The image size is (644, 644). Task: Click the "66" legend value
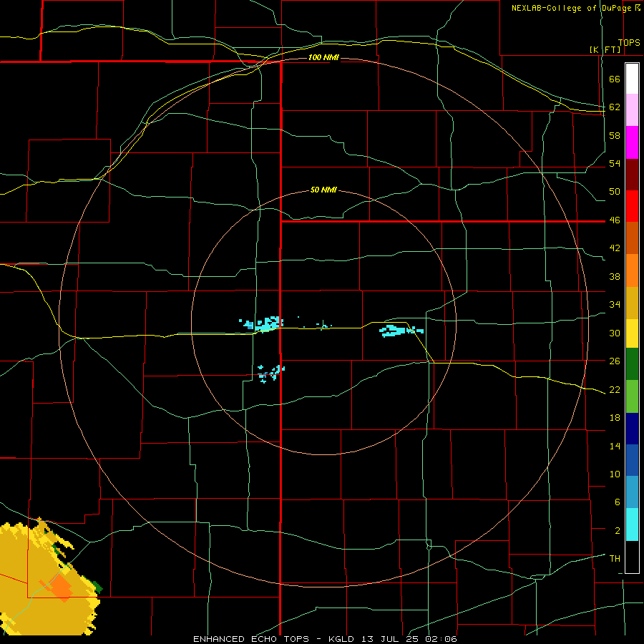pyautogui.click(x=615, y=79)
